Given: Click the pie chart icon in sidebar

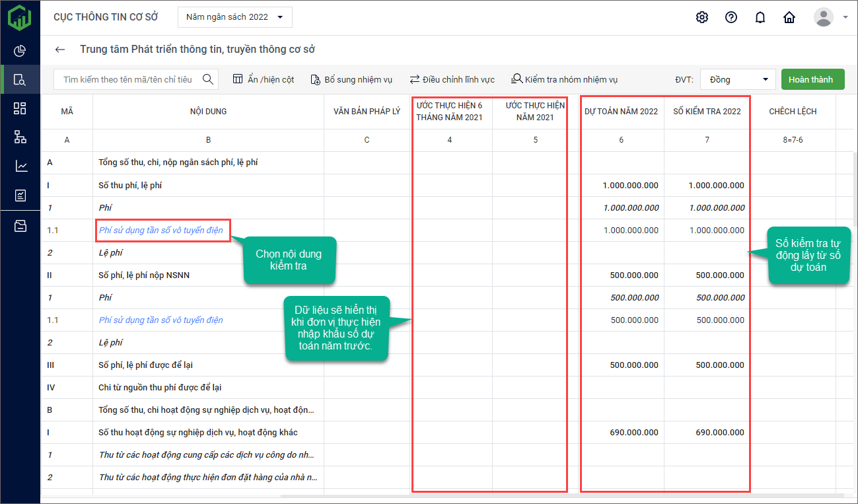Looking at the screenshot, I should (x=20, y=51).
